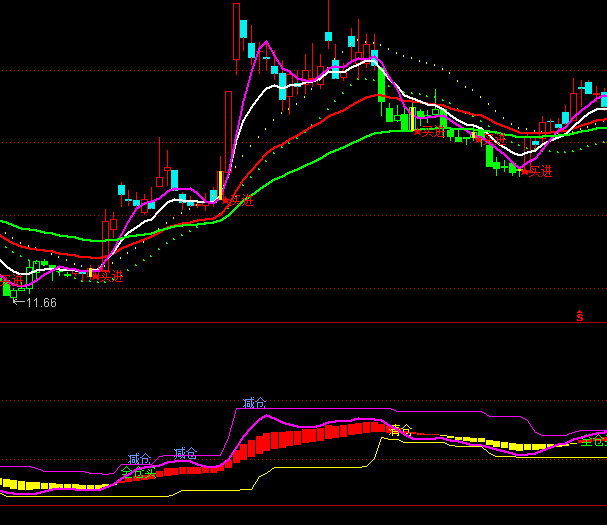Click the red dollar sign icon
Viewport: 607px width, 525px height.
580,316
